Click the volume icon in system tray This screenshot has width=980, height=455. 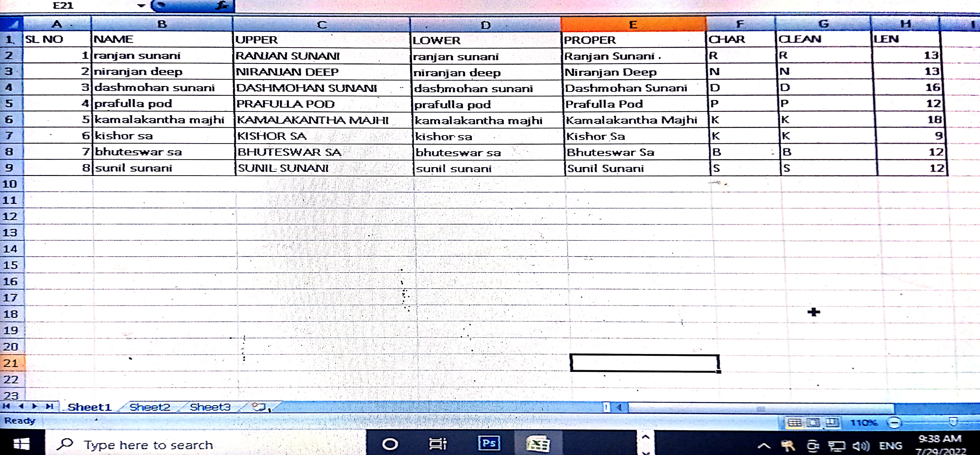pyautogui.click(x=861, y=446)
